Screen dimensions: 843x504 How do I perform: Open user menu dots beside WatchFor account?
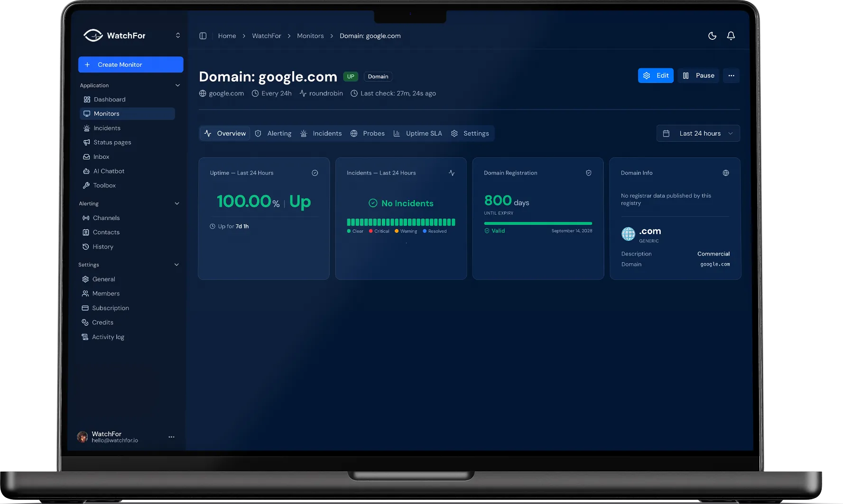coord(171,437)
